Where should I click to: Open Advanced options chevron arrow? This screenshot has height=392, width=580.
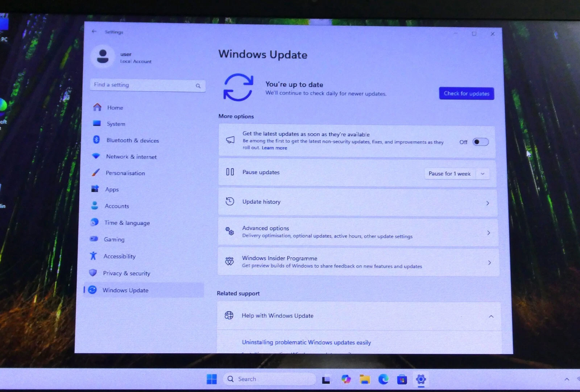pos(488,233)
